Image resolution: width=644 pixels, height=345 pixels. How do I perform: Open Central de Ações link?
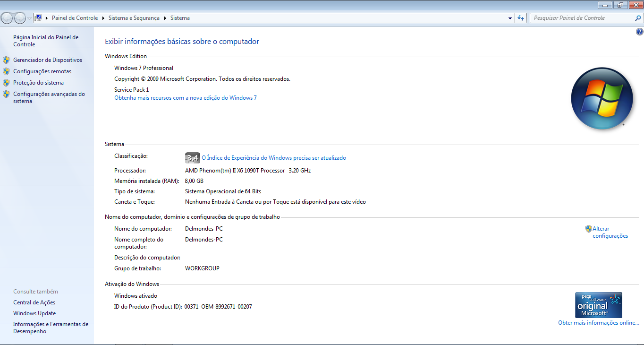[x=34, y=302]
